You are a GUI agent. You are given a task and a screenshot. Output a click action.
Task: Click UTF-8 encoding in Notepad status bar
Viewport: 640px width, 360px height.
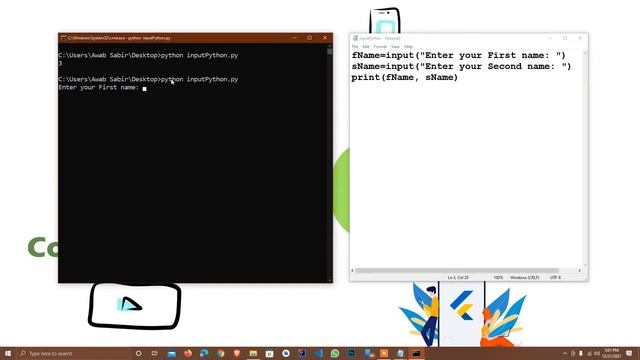pyautogui.click(x=555, y=278)
